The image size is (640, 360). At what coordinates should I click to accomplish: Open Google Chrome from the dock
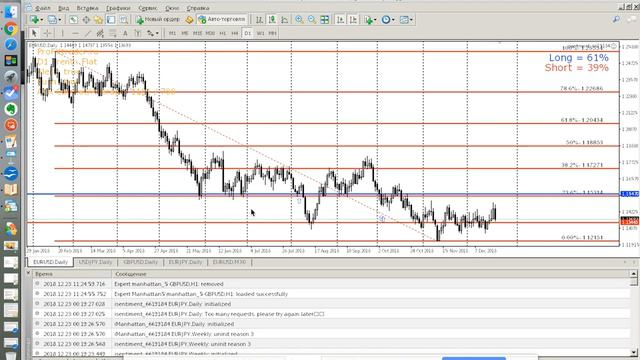click(11, 29)
